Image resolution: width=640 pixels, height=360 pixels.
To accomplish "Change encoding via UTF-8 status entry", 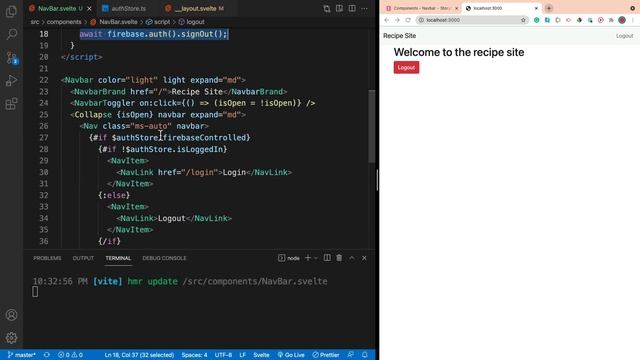I will coord(223,355).
